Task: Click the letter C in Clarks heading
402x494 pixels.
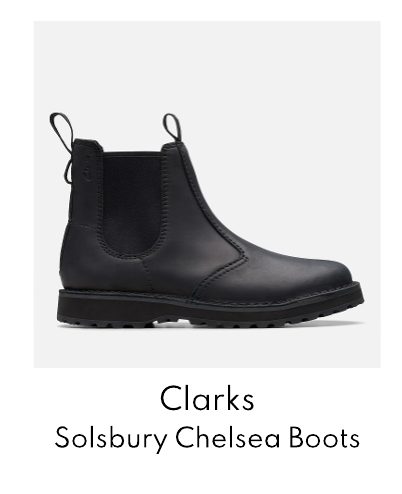Action: 170,398
